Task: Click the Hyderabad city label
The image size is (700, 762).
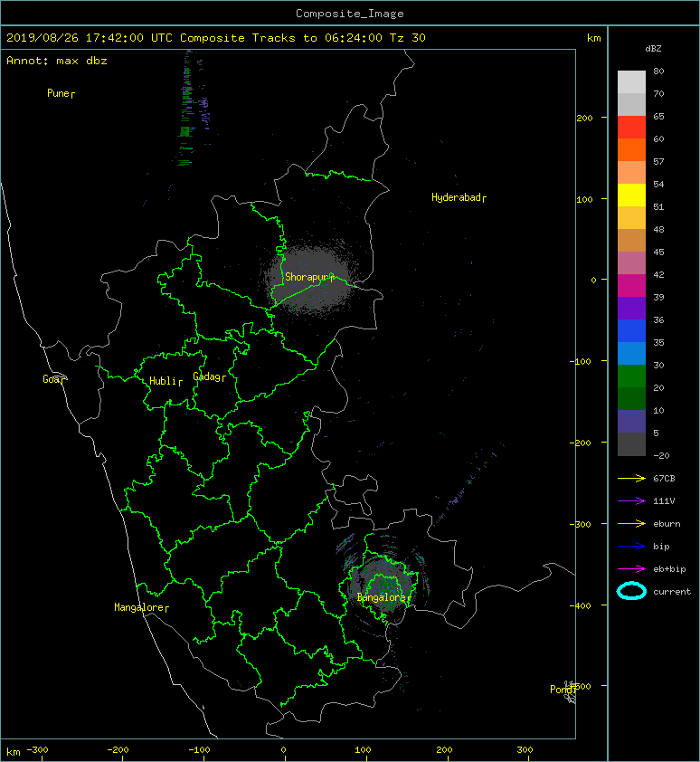Action: (459, 197)
